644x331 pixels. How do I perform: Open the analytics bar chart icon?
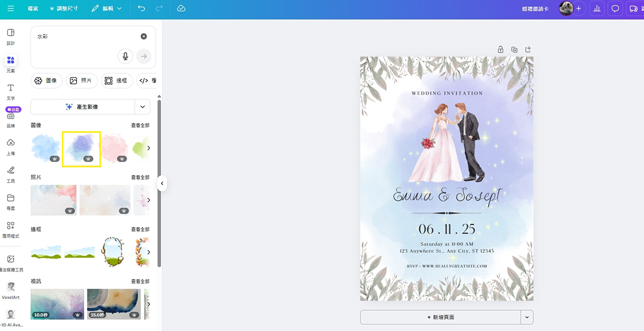[x=597, y=8]
